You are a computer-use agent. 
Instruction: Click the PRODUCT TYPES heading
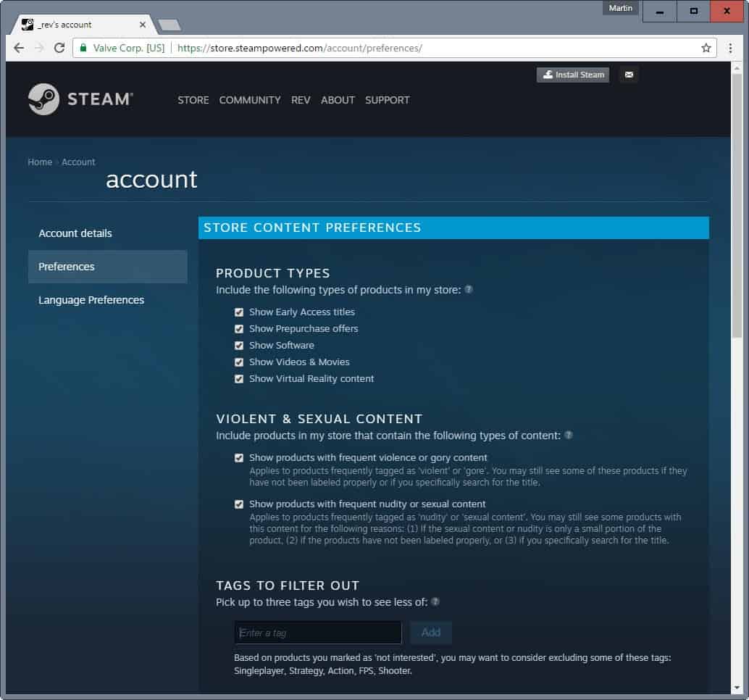(x=273, y=273)
